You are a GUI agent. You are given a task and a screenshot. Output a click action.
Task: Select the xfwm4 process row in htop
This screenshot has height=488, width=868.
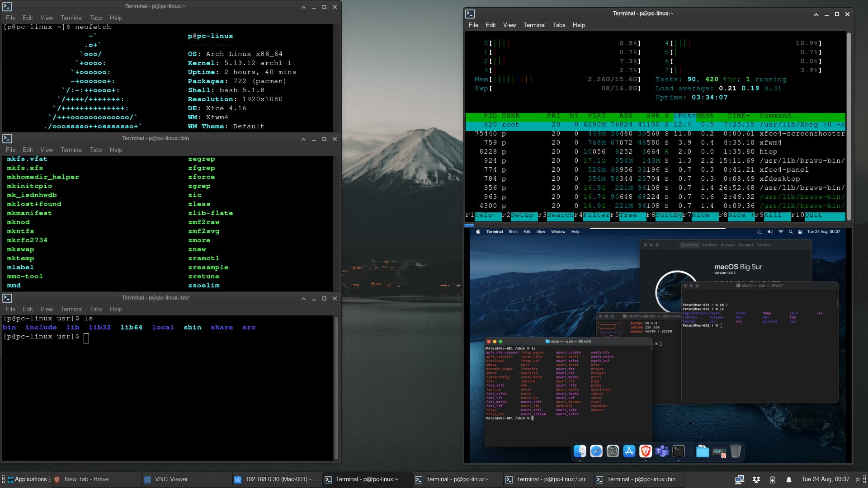point(656,143)
